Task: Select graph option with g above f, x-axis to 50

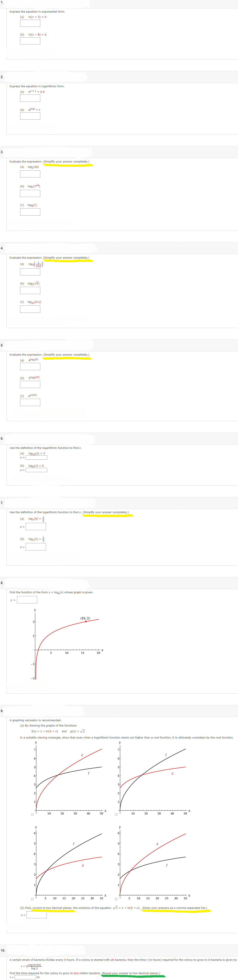Action: click(x=32, y=815)
